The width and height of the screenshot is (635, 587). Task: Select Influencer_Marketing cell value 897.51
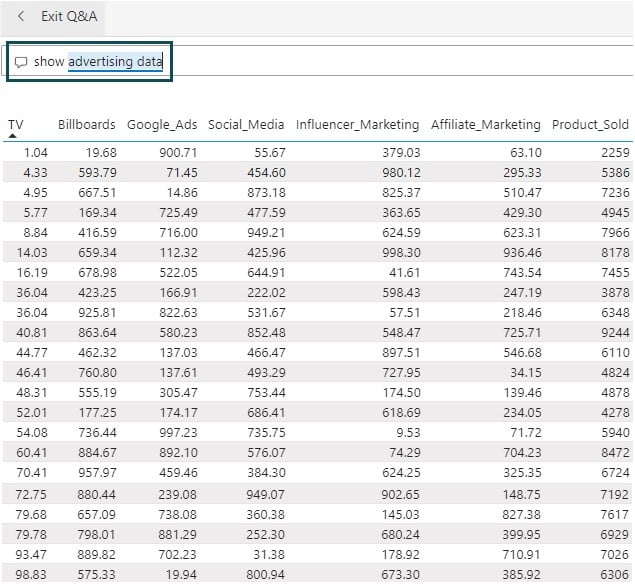click(x=401, y=352)
